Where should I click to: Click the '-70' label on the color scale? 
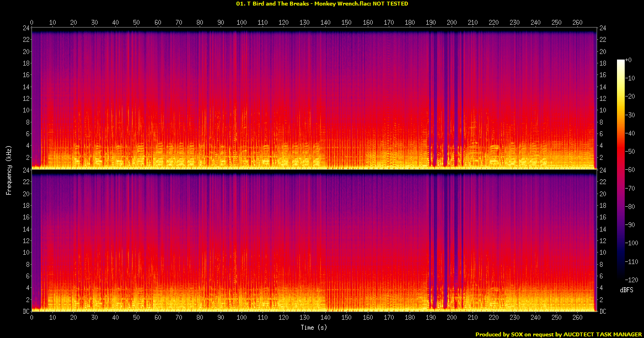click(x=630, y=188)
